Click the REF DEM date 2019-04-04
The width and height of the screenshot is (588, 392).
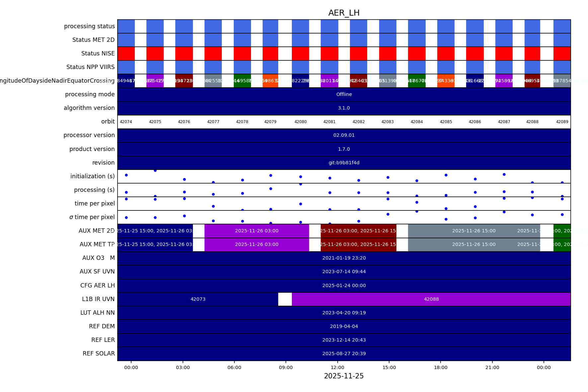pyautogui.click(x=344, y=326)
